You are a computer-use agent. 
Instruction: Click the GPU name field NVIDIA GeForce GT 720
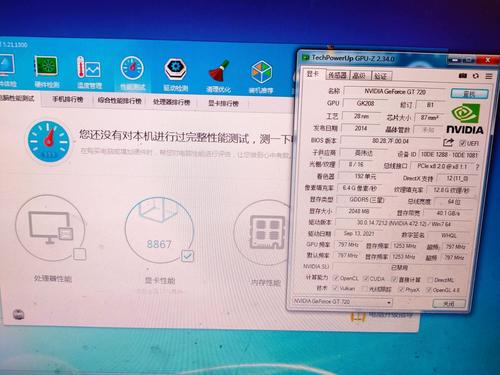coord(395,91)
